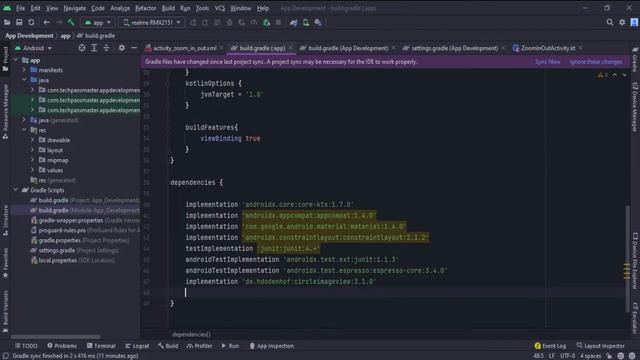
Task: Click Ignore these changes link
Action: [596, 62]
